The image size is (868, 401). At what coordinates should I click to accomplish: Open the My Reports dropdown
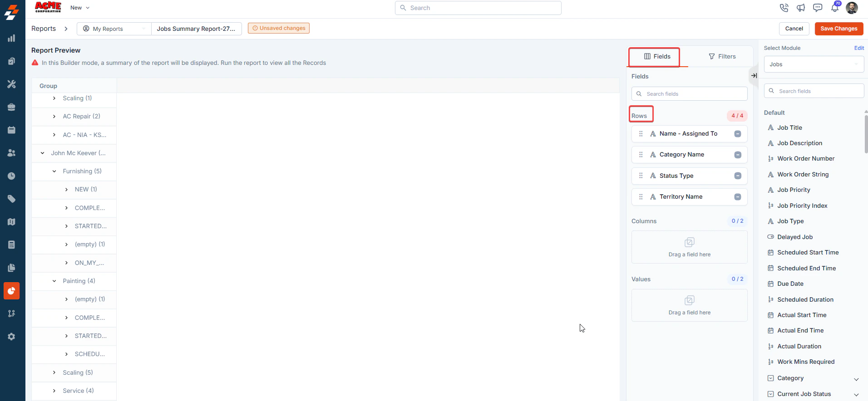click(x=114, y=29)
